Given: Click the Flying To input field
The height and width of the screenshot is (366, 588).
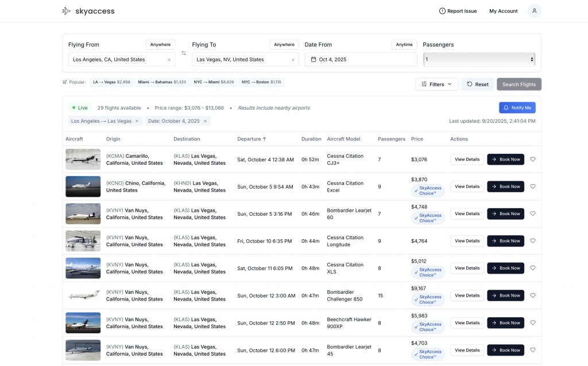Looking at the screenshot, I should (245, 60).
